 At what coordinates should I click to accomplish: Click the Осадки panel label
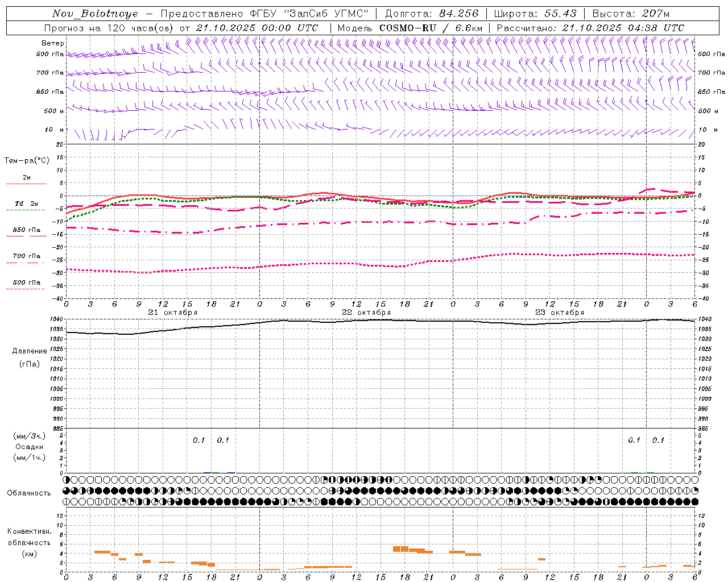(x=30, y=447)
